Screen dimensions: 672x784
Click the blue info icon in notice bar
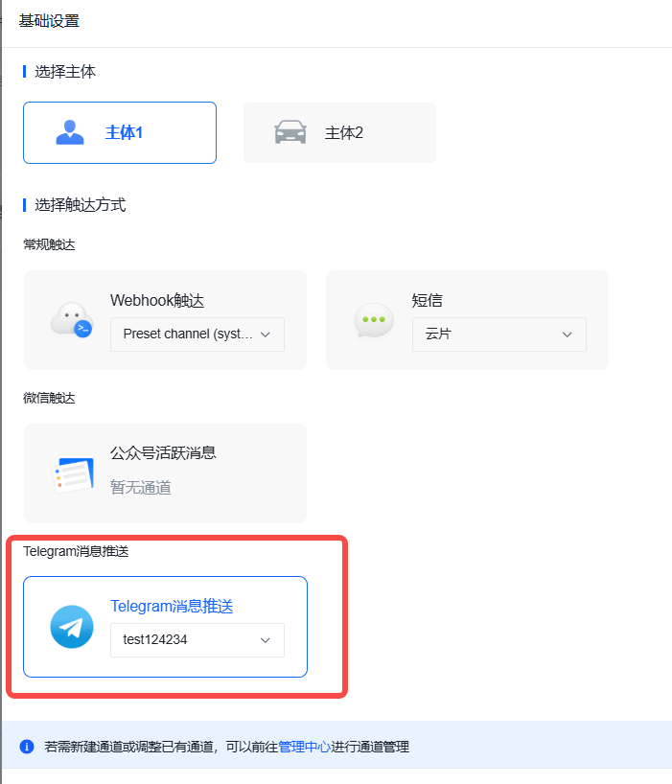point(27,747)
